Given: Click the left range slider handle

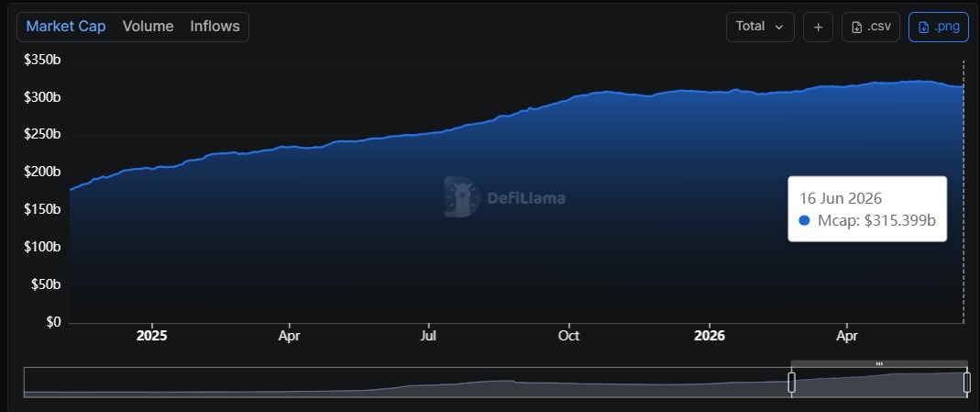Looking at the screenshot, I should tap(791, 382).
